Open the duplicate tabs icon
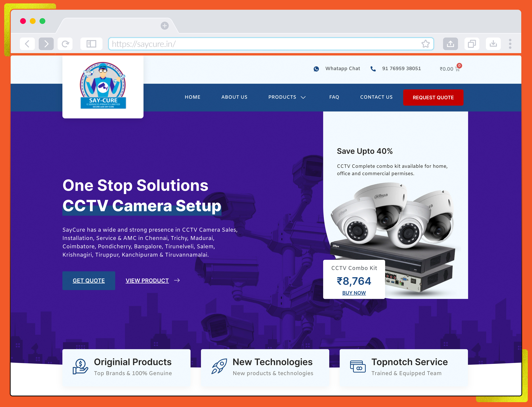The width and height of the screenshot is (532, 407). (x=471, y=44)
